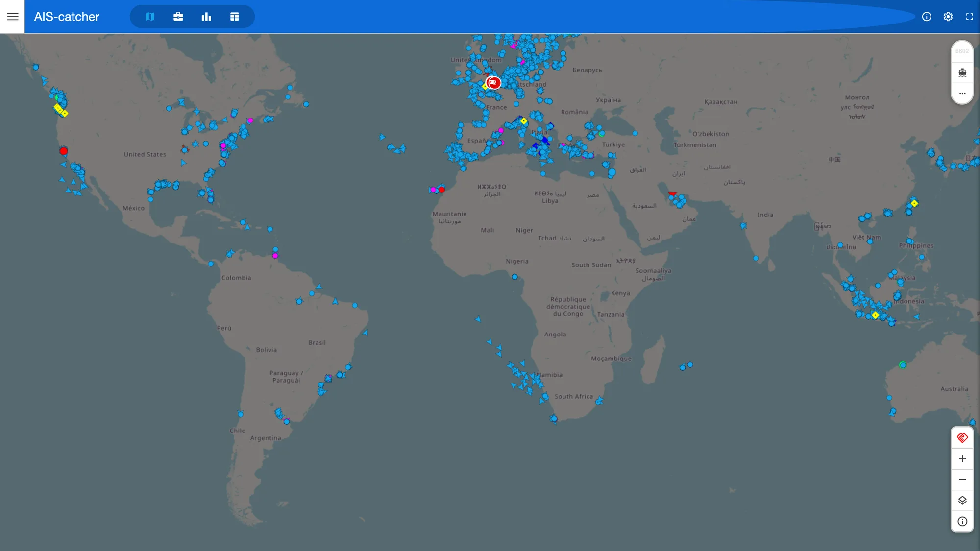Image resolution: width=980 pixels, height=551 pixels.
Task: Select the yellow diamond marker in Indonesia
Action: [x=875, y=315]
